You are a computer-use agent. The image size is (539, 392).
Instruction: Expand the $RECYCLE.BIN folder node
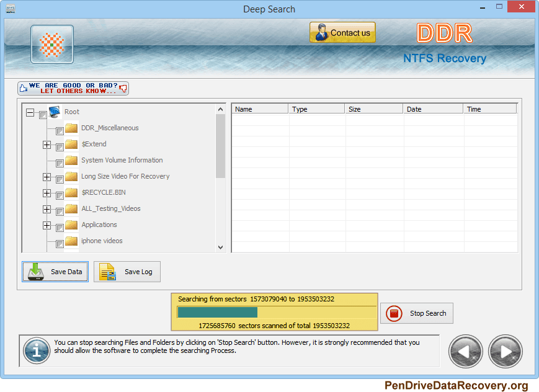(x=47, y=194)
